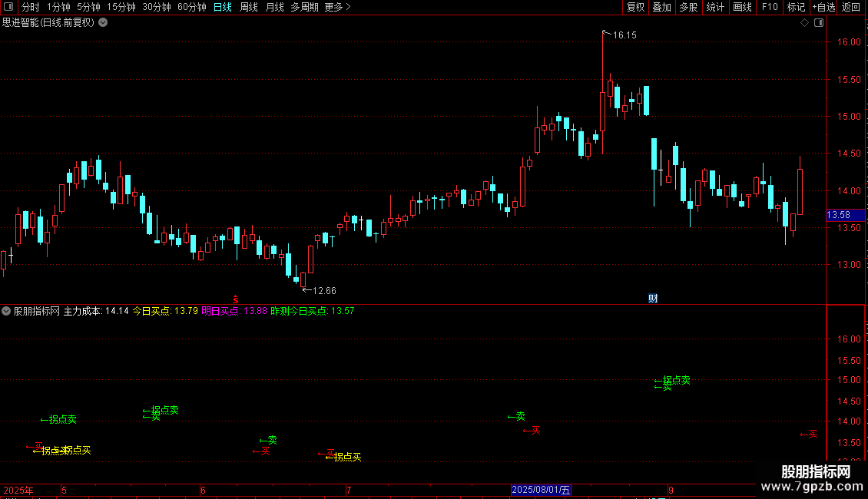Screen dimensions: 868x499
Task: Switch to 60分钟 period
Action: [191, 7]
